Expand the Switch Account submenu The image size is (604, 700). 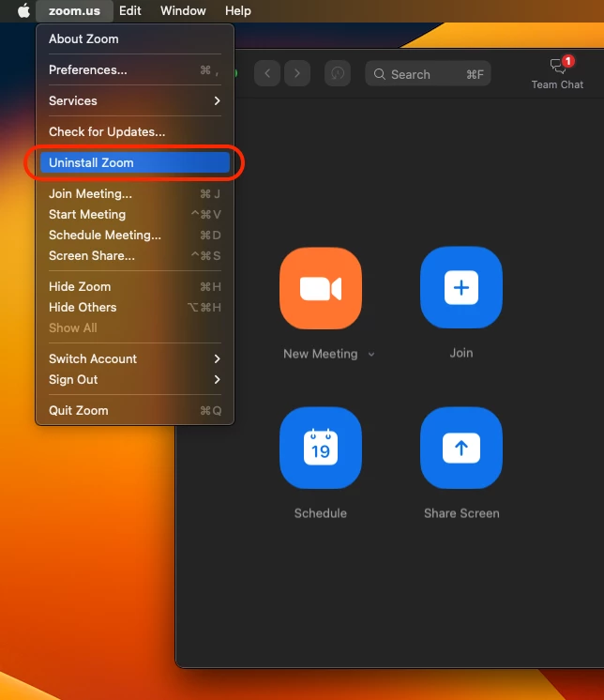point(135,359)
